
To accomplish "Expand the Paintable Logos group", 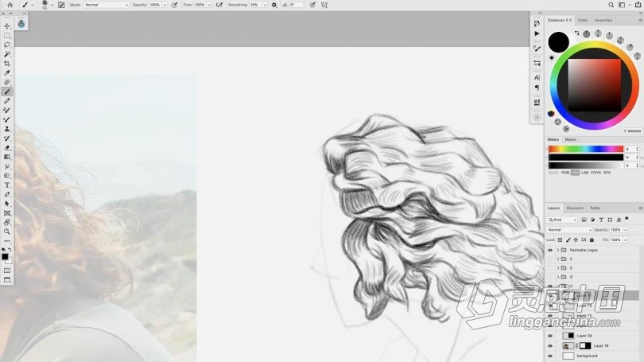I will point(558,250).
